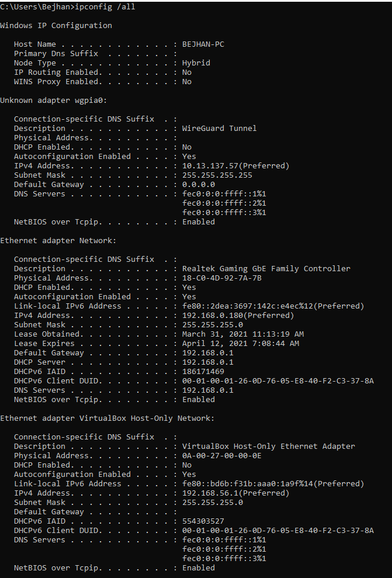The width and height of the screenshot is (392, 578).
Task: Select the "WireGuard Tunnel" description text
Action: tap(220, 129)
